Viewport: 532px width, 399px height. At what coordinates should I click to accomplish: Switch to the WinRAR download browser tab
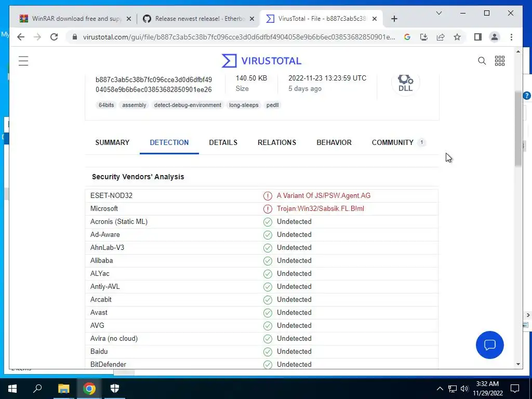click(x=75, y=19)
